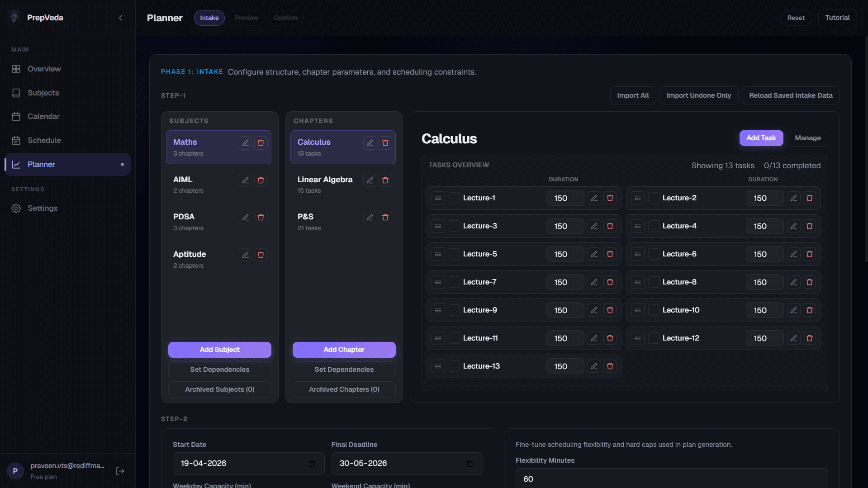Open Start Date calendar picker
Viewport: 868px width, 488px height.
pyautogui.click(x=312, y=464)
